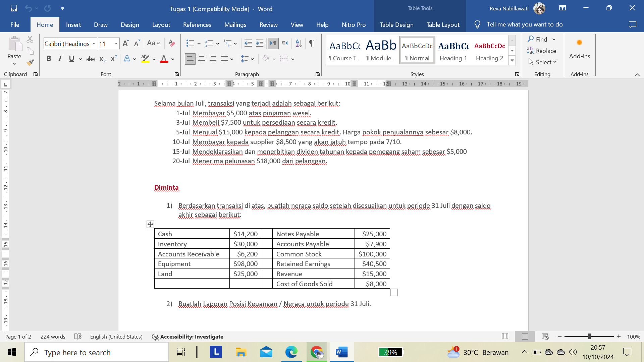Expand the Paste options arrow
The height and width of the screenshot is (362, 644).
tap(14, 64)
